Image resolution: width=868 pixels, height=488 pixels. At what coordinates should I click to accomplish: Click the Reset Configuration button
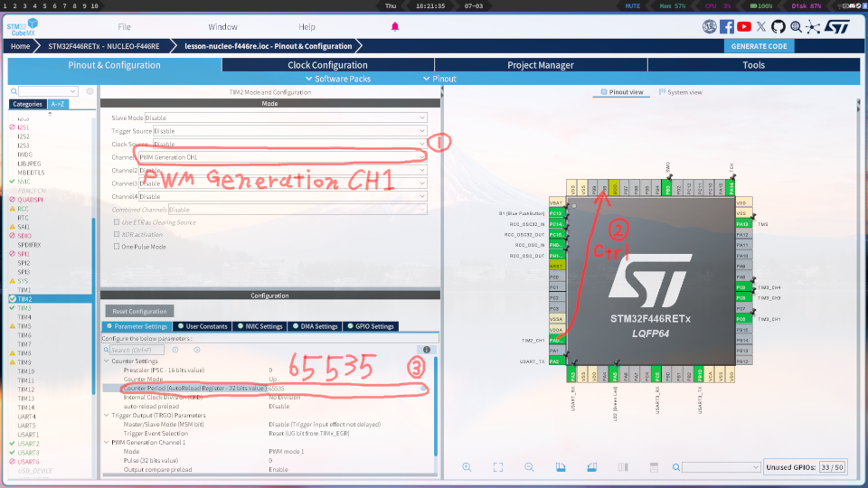(x=139, y=311)
